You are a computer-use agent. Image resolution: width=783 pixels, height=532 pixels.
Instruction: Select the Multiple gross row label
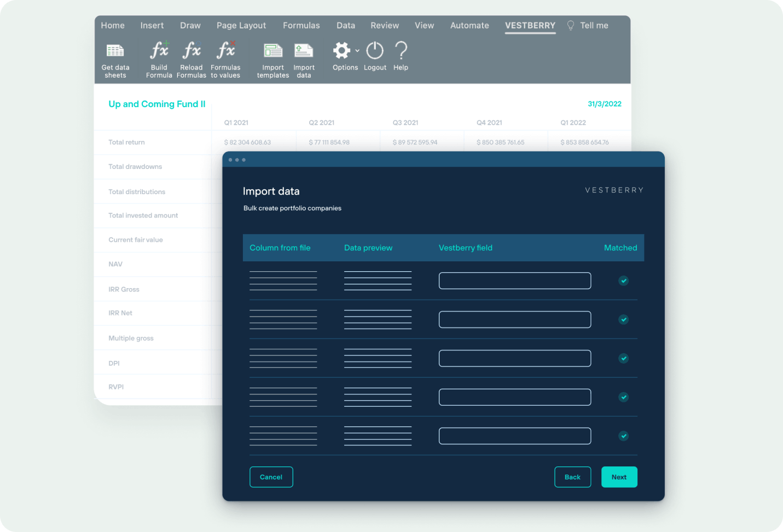pos(131,338)
